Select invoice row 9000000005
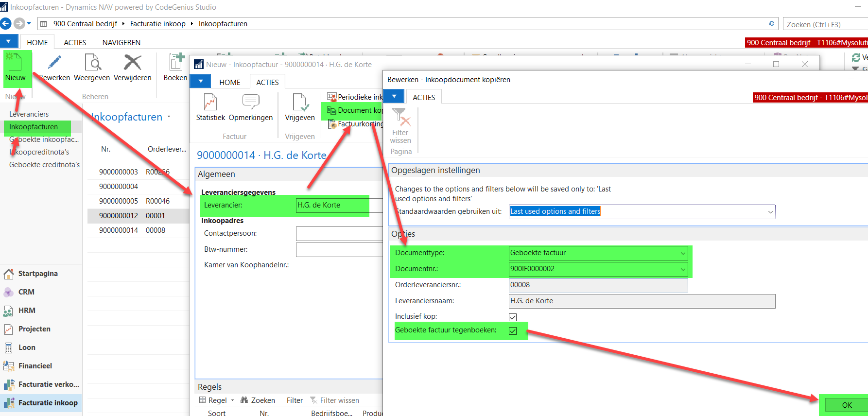The image size is (868, 416). pyautogui.click(x=138, y=201)
